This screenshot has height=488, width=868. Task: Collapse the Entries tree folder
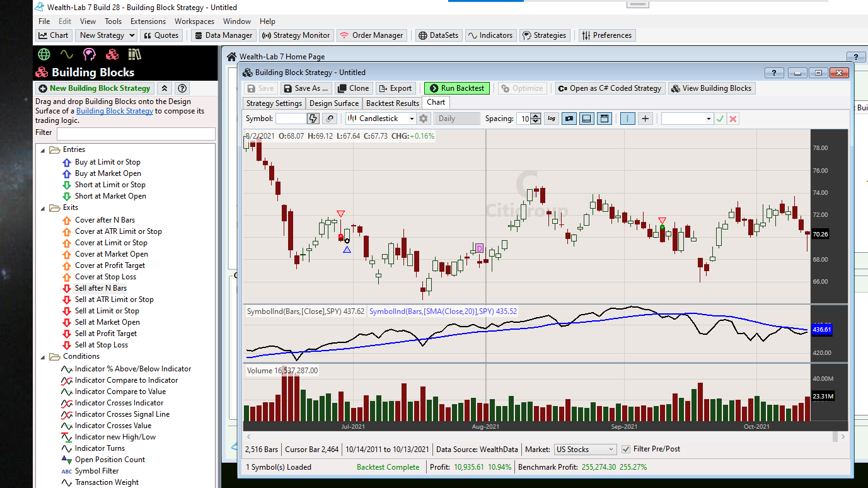[x=43, y=150]
